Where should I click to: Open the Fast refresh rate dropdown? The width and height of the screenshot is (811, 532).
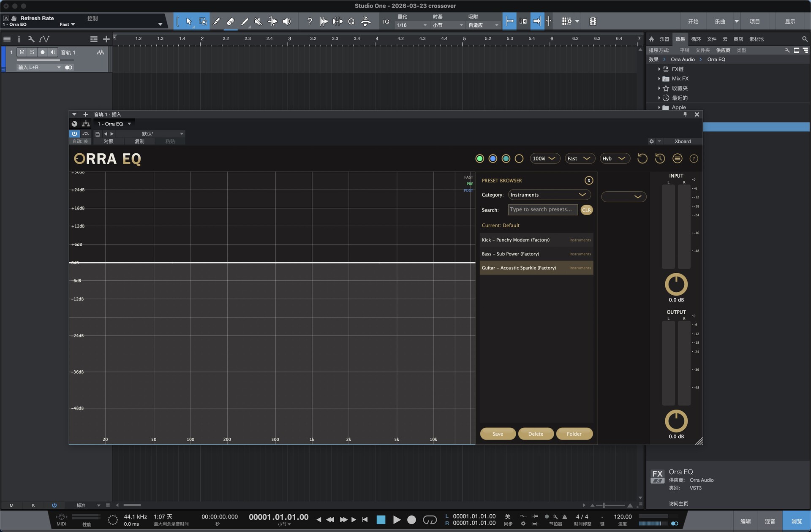point(580,158)
